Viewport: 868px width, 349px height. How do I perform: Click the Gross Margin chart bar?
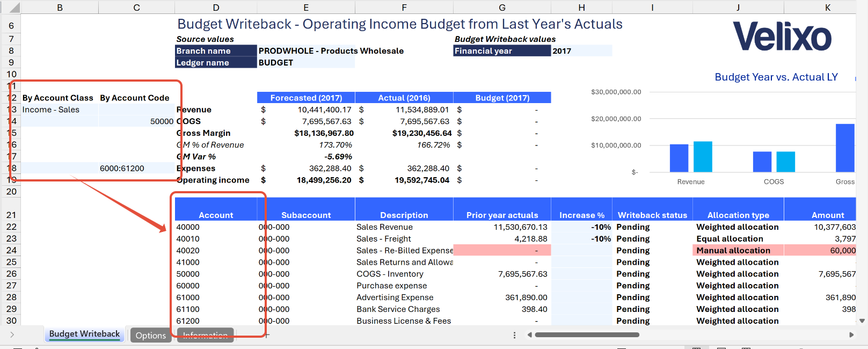pyautogui.click(x=845, y=148)
